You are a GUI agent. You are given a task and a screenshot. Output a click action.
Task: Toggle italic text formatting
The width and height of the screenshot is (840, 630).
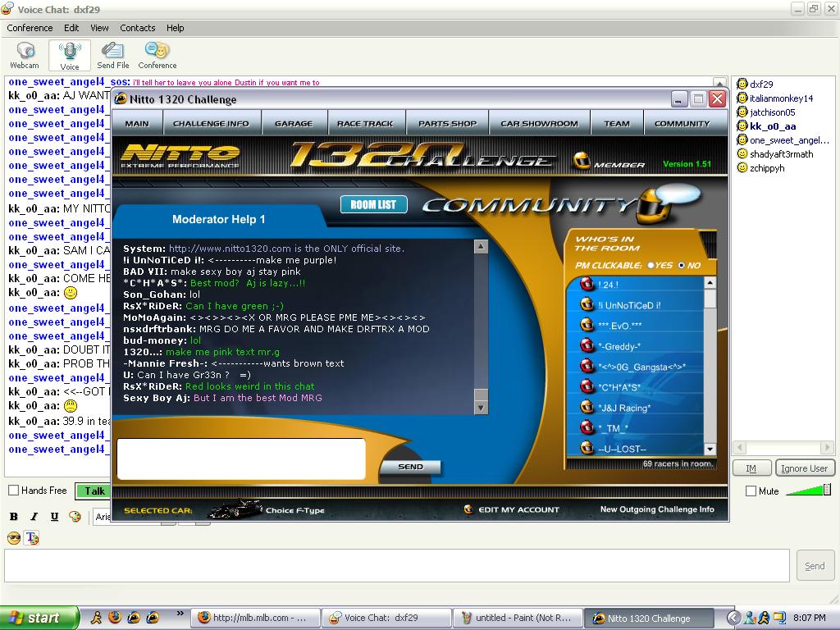click(x=34, y=517)
